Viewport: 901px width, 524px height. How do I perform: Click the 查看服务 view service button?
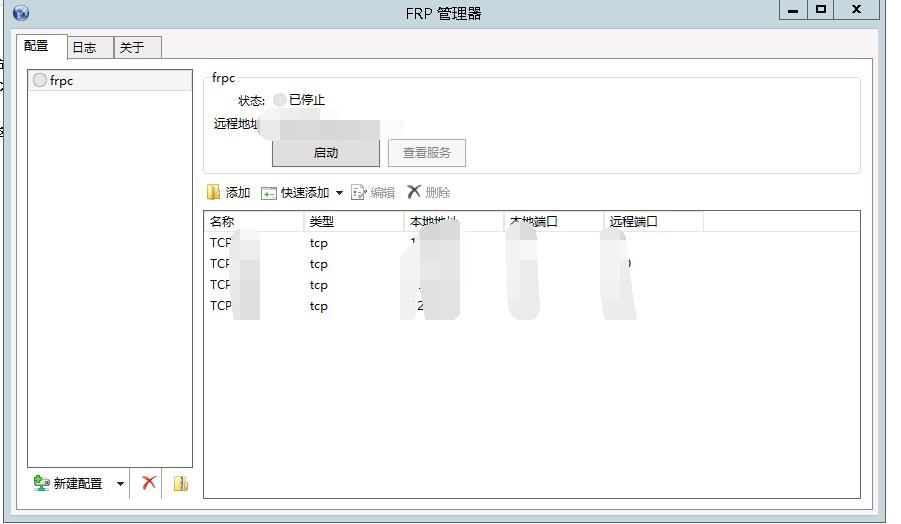427,153
